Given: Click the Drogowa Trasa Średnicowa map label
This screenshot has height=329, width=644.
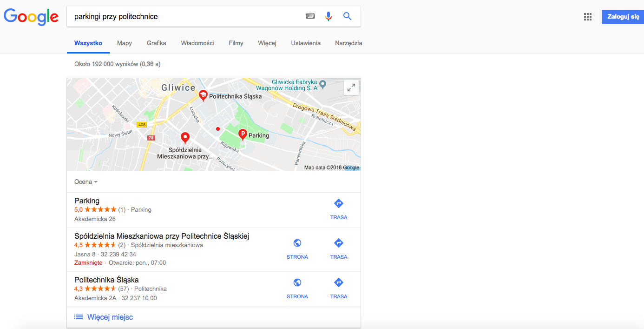Looking at the screenshot, I should point(324,117).
